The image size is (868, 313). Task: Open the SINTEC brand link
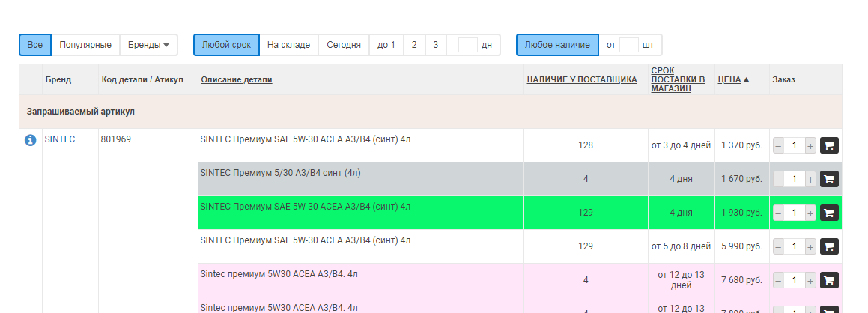(60, 139)
